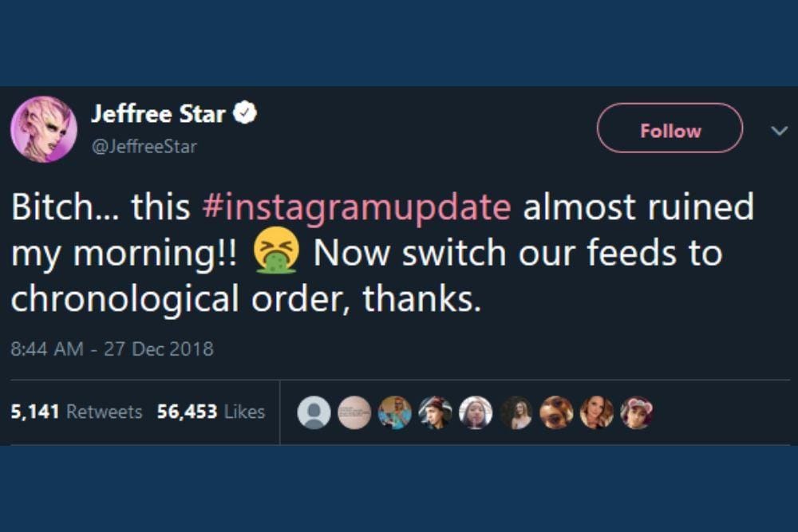This screenshot has height=532, width=798.
Task: Open the second liker avatar with pink text image
Action: point(354,412)
